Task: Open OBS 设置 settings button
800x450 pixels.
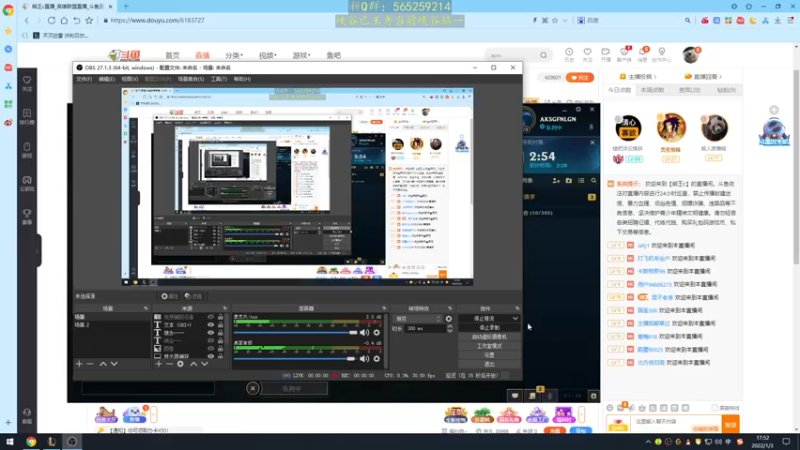Action: coord(489,355)
